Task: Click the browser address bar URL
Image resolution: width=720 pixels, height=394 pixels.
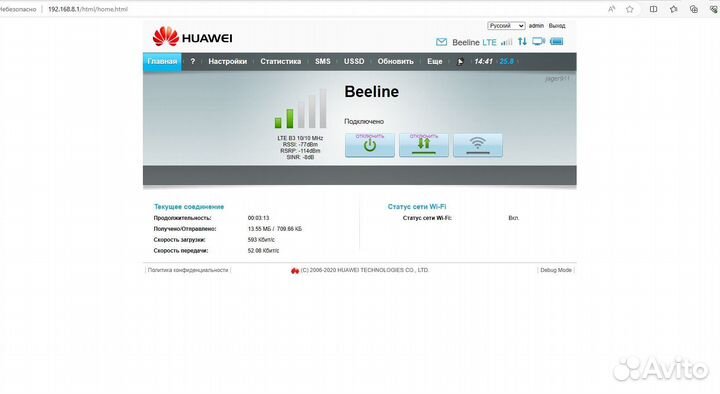Action: [x=88, y=9]
